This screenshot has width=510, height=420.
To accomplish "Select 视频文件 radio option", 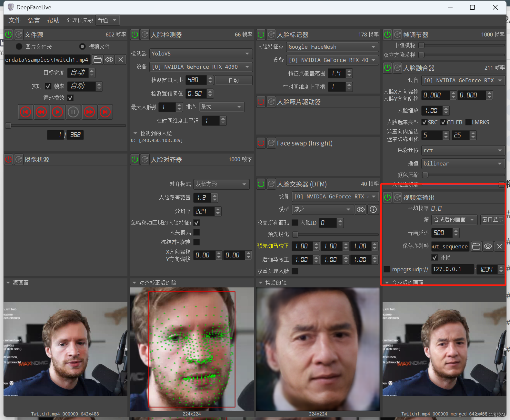I will (83, 46).
